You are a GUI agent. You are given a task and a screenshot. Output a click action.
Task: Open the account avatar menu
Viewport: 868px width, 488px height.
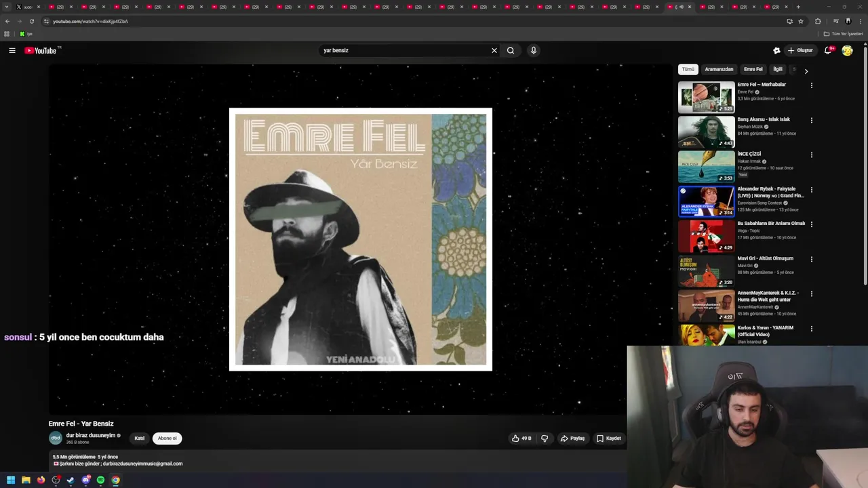847,50
